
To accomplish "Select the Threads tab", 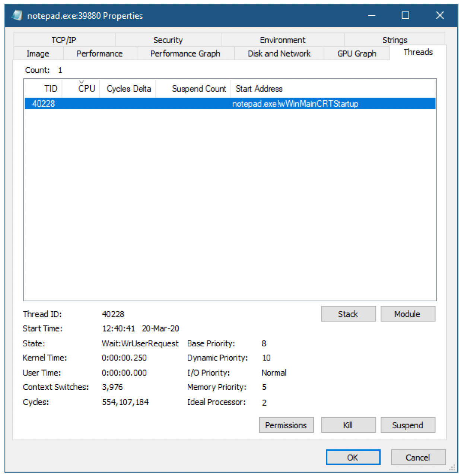I will (x=418, y=52).
